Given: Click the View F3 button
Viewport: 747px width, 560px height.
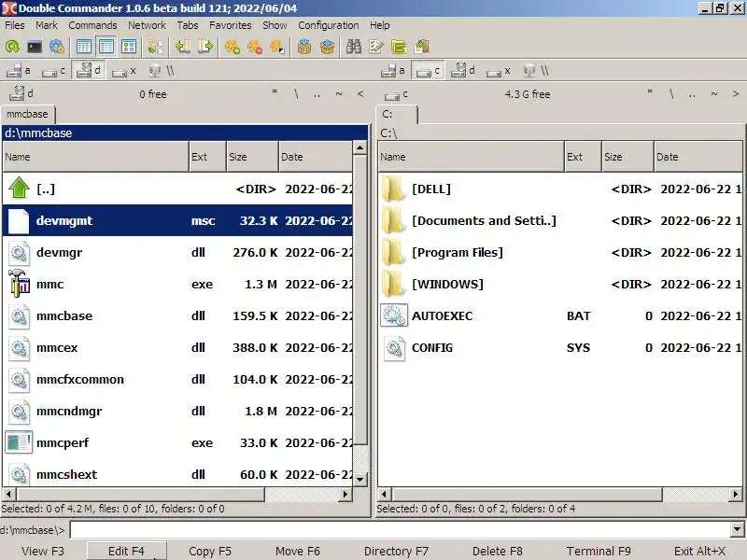Looking at the screenshot, I should pyautogui.click(x=43, y=551).
